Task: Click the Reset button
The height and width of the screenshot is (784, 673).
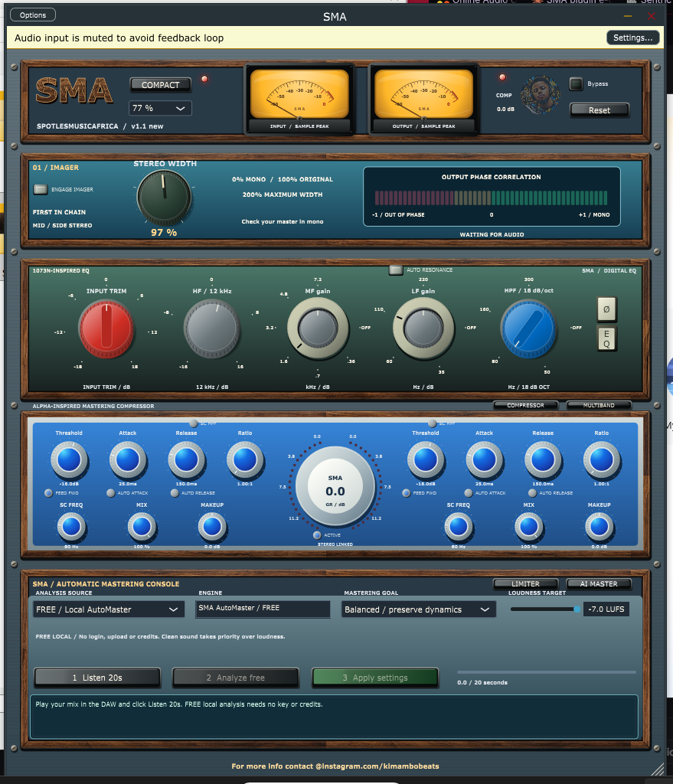Action: (599, 110)
